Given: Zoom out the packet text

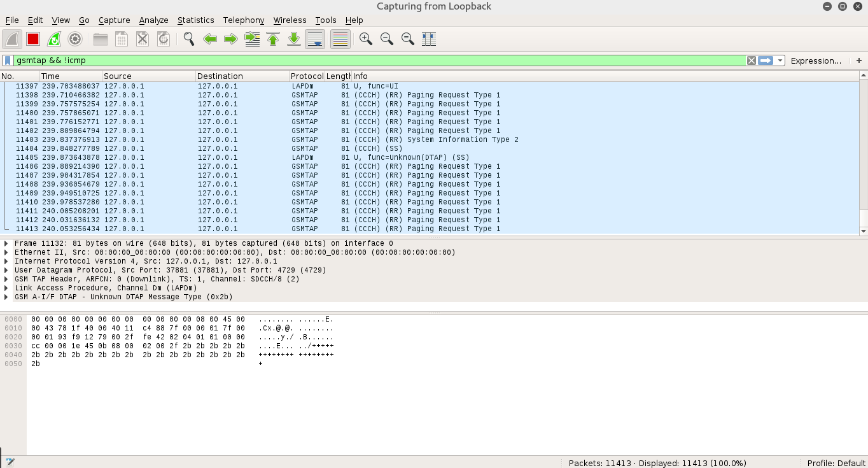Looking at the screenshot, I should click(387, 39).
